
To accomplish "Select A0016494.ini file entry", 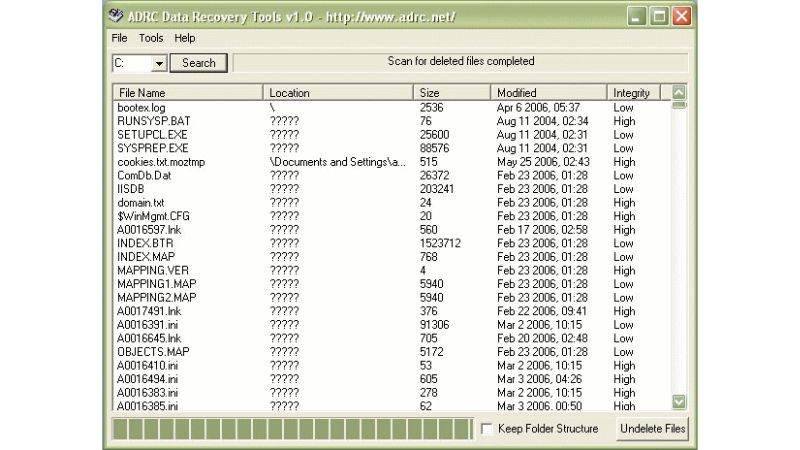I will [392, 379].
